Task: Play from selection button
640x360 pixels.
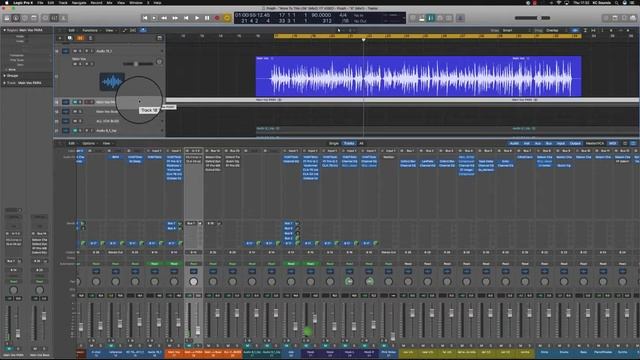Action: point(154,18)
